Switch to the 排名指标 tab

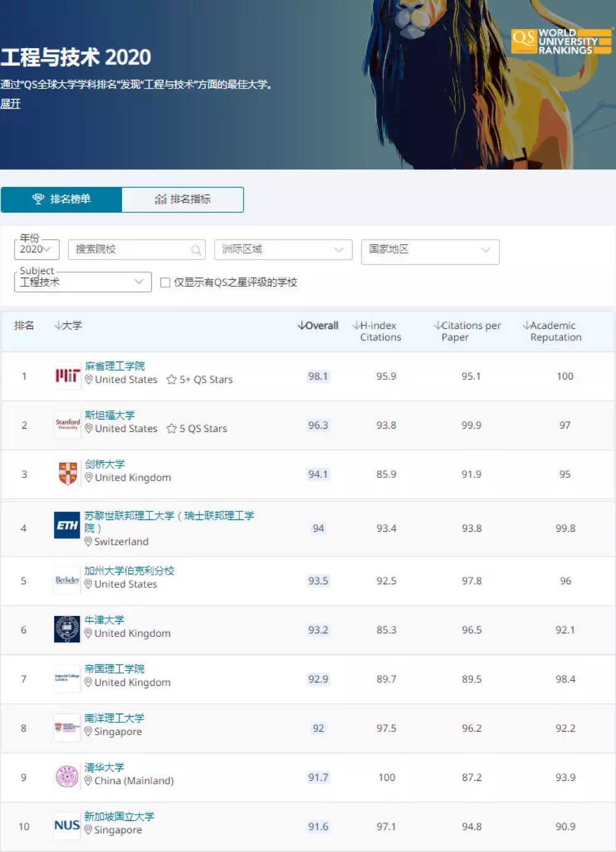182,199
